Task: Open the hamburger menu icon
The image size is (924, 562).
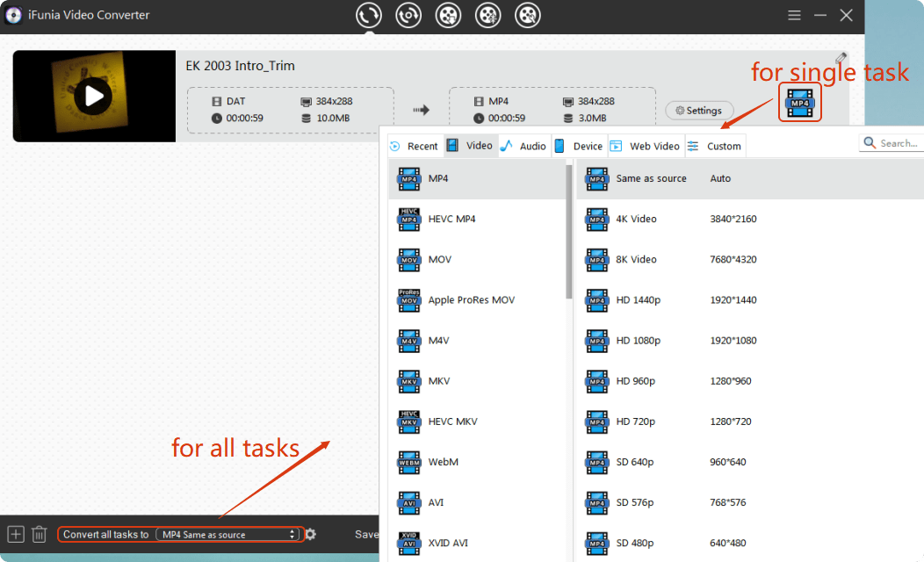Action: tap(794, 15)
